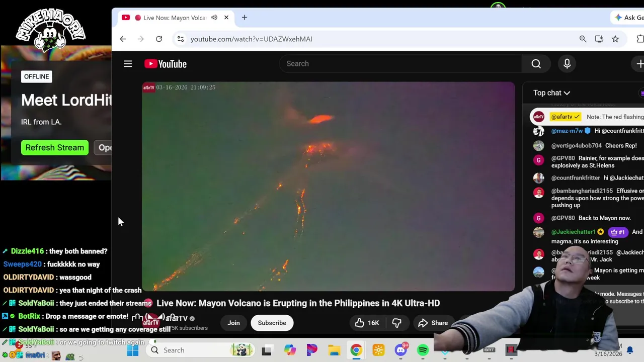Open the Windows Start menu
This screenshot has height=362, width=644.
tap(132, 350)
